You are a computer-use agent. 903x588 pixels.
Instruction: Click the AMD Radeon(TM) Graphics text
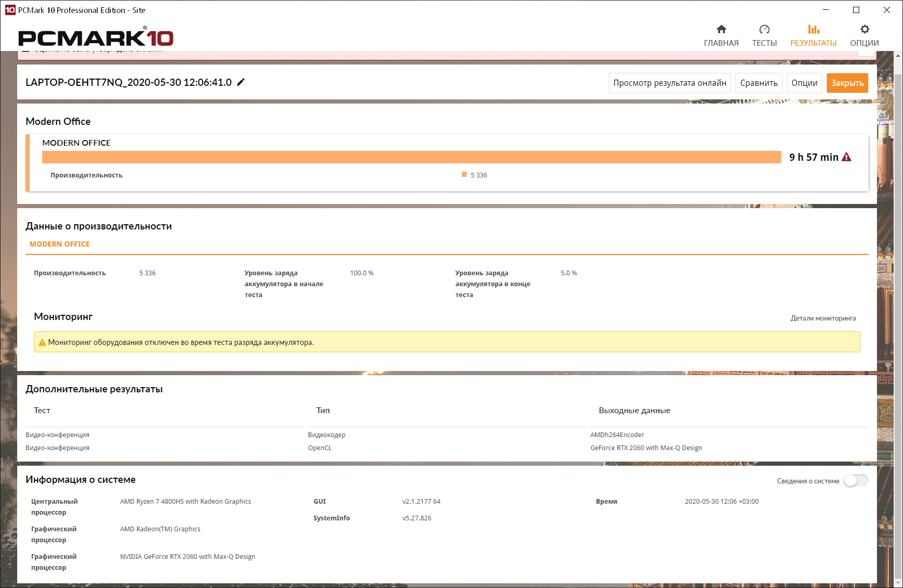point(160,529)
